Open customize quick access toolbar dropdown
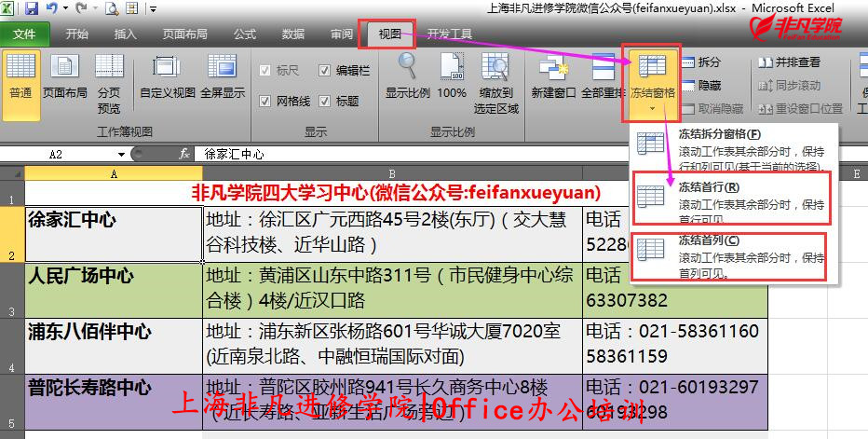This screenshot has width=868, height=439. pyautogui.click(x=153, y=9)
